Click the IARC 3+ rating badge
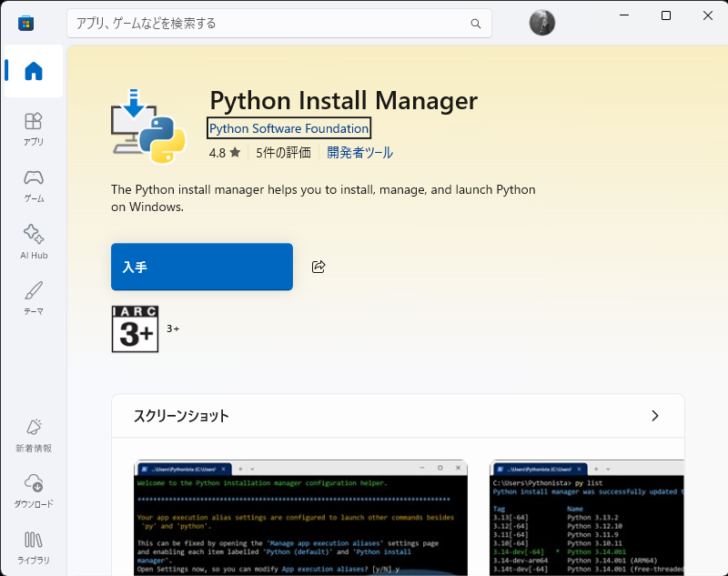The image size is (728, 576). (135, 328)
